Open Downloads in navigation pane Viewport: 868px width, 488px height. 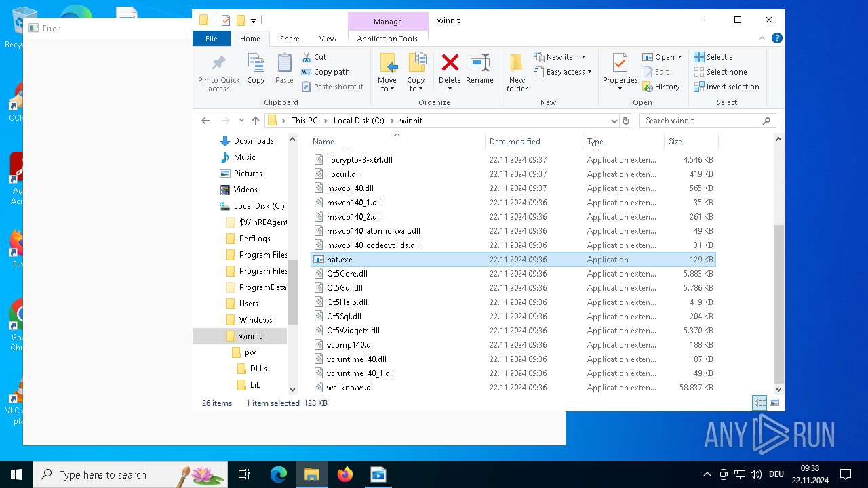click(254, 141)
